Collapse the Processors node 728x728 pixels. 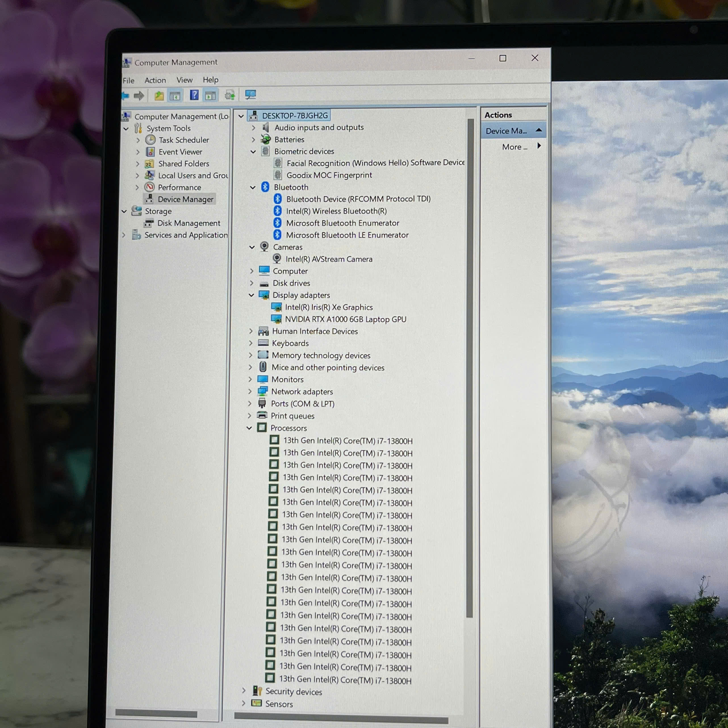(x=249, y=428)
